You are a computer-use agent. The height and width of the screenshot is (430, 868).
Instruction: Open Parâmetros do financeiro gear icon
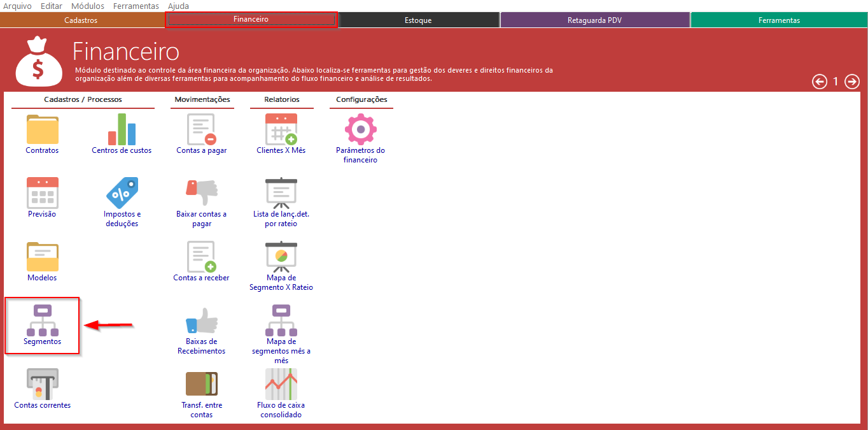point(360,129)
